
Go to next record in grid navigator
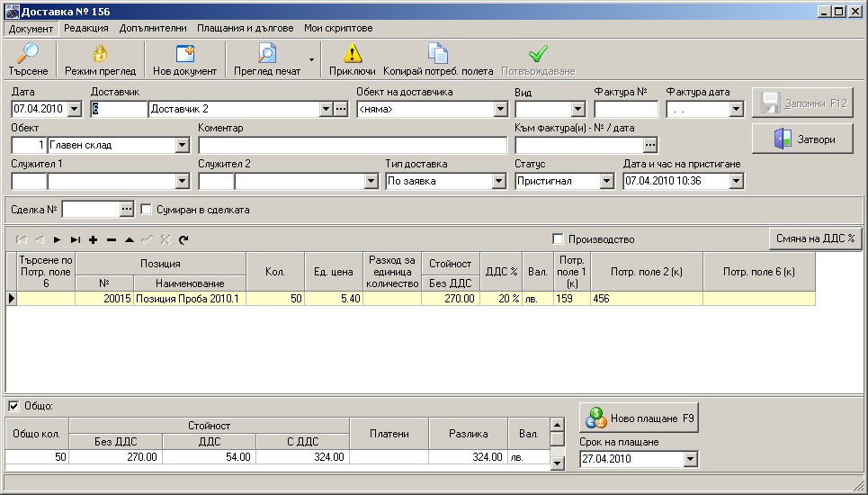(x=57, y=239)
